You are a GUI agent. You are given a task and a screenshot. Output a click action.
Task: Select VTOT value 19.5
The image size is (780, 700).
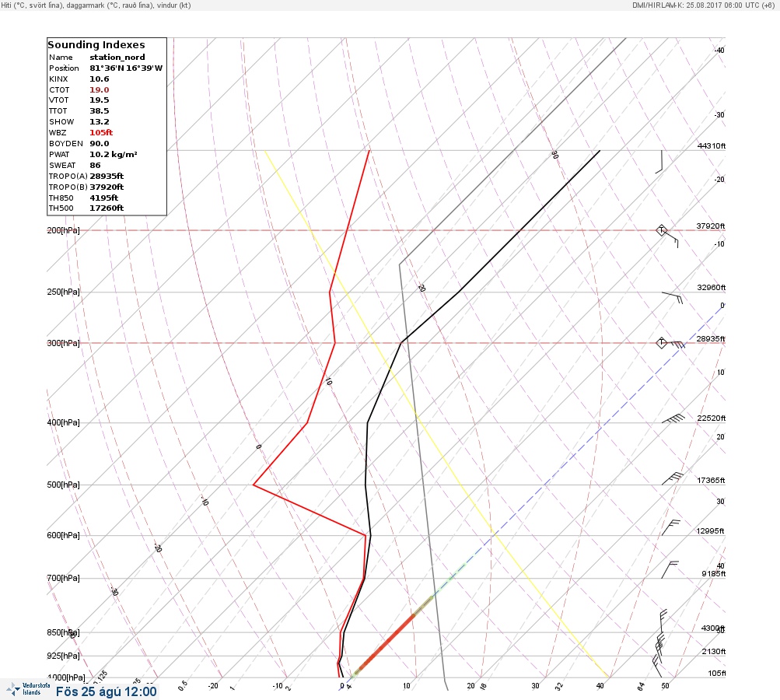coord(100,100)
